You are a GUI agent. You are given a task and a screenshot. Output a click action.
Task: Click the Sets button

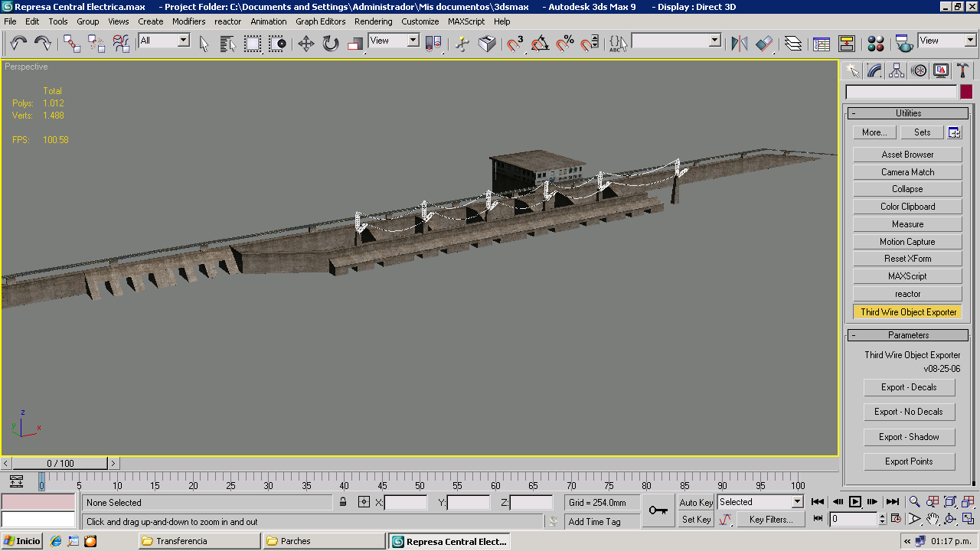tap(922, 132)
